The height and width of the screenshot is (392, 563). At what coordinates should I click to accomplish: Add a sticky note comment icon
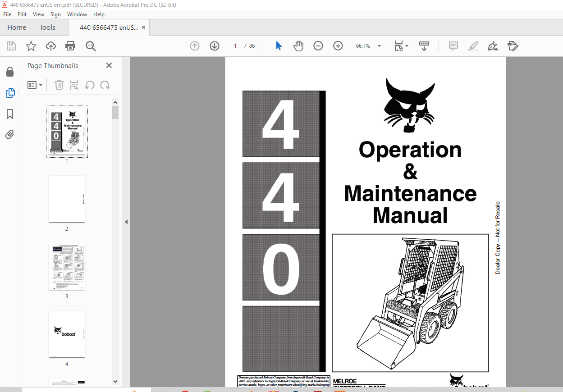click(x=453, y=46)
